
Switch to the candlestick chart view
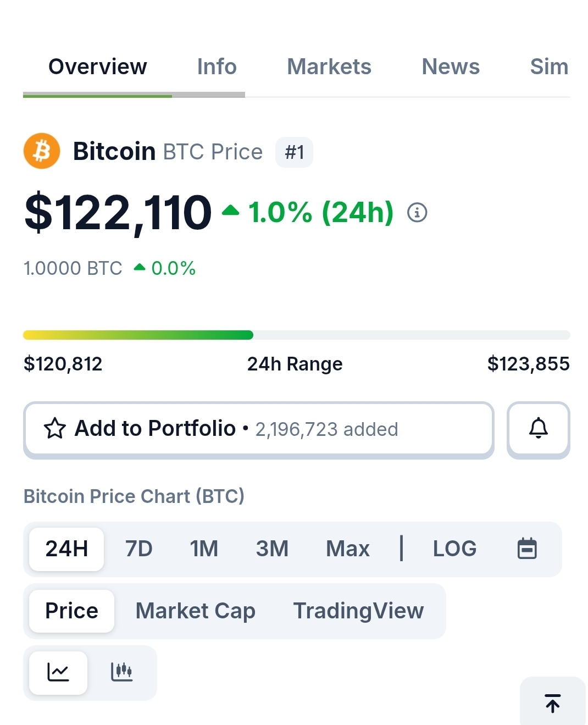coord(121,672)
